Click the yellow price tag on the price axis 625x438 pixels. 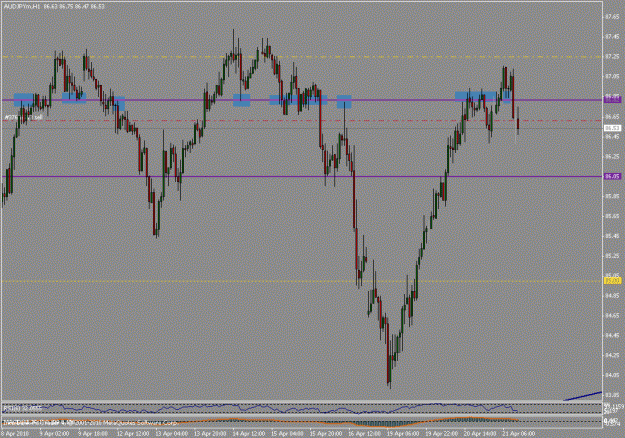click(613, 281)
